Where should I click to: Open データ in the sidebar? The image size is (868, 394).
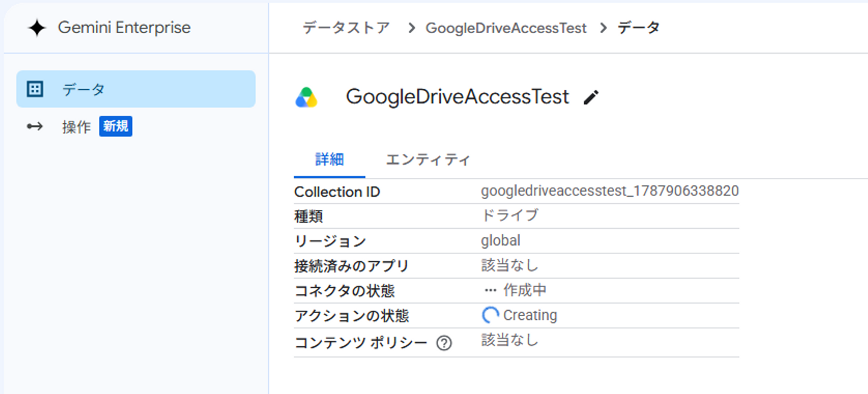(136, 89)
